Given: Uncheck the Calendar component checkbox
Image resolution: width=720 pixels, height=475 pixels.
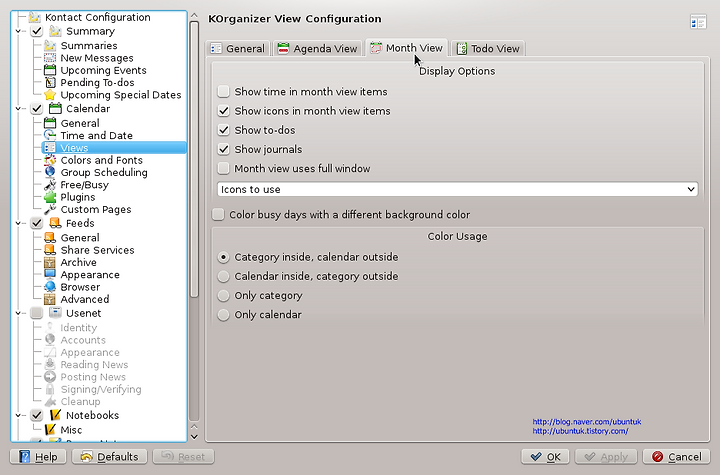Looking at the screenshot, I should pyautogui.click(x=37, y=109).
